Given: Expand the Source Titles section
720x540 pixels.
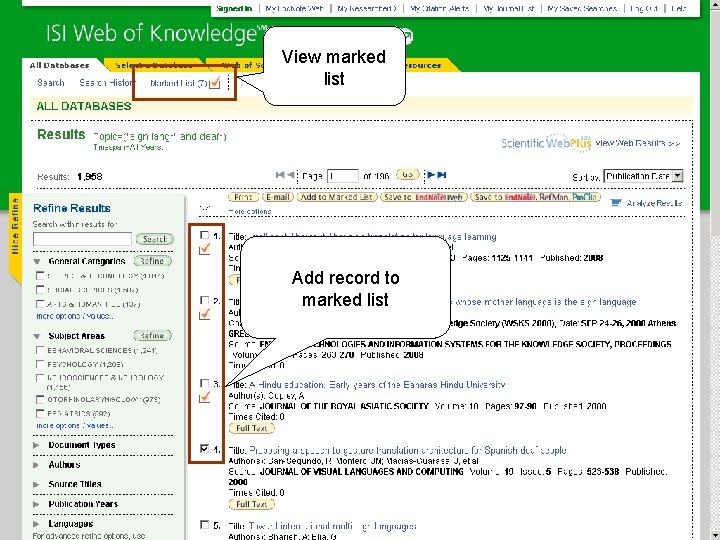Looking at the screenshot, I should 36,484.
